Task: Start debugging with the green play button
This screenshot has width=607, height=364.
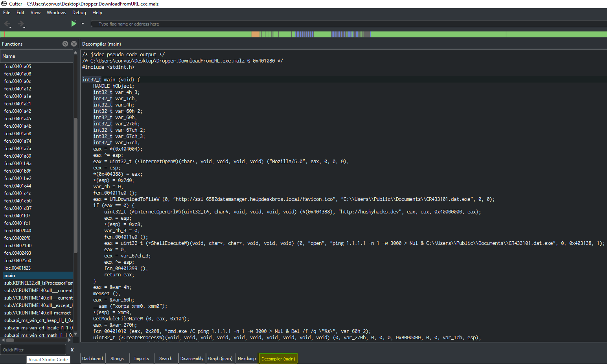Action: (74, 24)
